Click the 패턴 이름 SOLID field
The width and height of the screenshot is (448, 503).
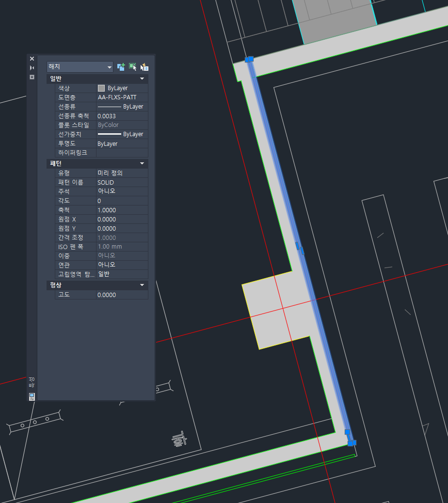click(x=122, y=182)
